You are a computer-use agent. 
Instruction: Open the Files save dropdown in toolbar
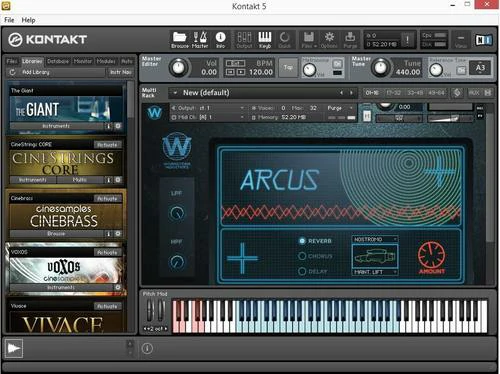309,40
